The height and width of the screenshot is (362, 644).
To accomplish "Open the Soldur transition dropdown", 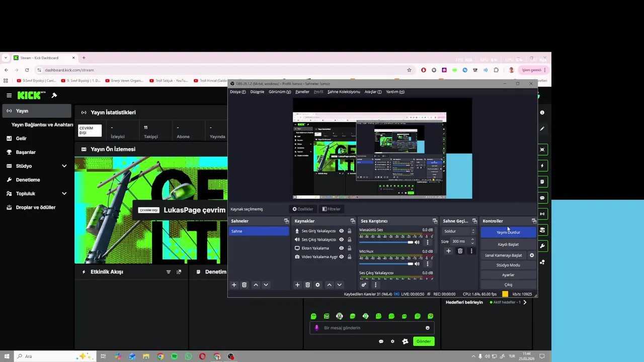I will [458, 231].
